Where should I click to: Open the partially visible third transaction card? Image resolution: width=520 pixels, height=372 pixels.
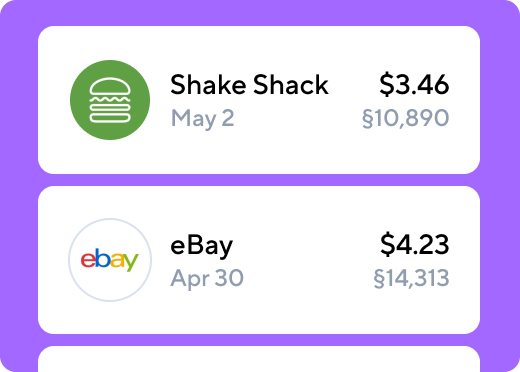(x=259, y=359)
